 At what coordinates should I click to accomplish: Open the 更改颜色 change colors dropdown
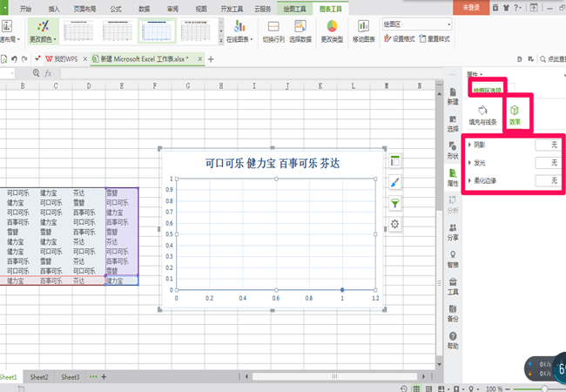point(43,31)
